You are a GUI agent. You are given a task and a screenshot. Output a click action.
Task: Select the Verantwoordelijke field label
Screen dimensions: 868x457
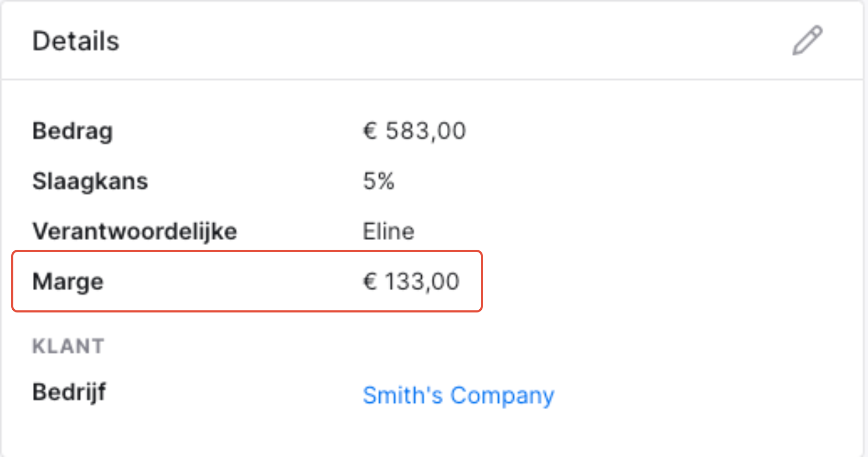click(135, 232)
